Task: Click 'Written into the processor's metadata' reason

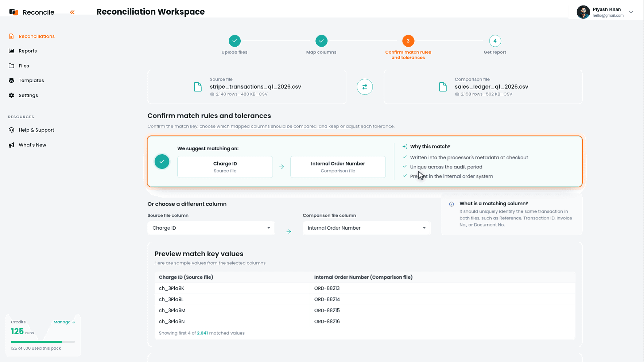Action: click(x=469, y=157)
